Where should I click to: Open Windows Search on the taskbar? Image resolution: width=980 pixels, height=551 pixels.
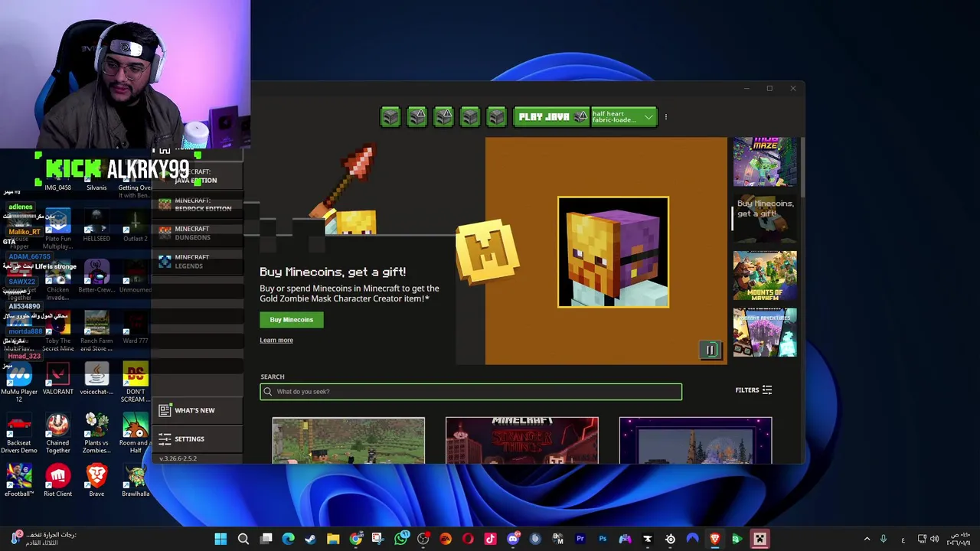tap(243, 539)
